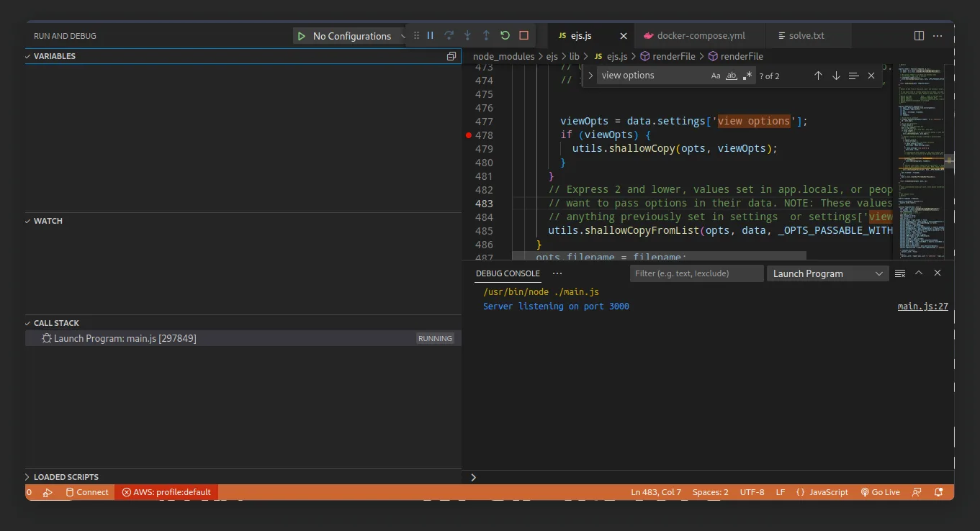
Task: Switch to the docker-compose.yml tab
Action: (693, 35)
